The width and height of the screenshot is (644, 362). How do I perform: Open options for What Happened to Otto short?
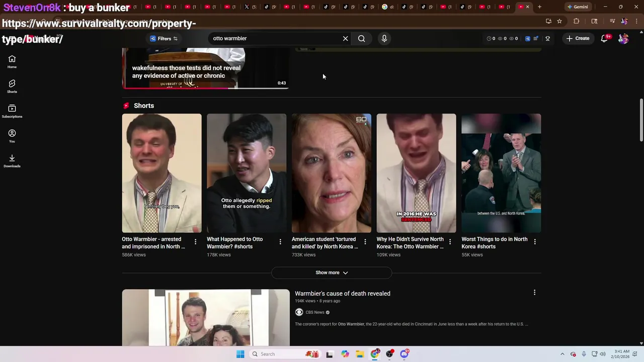click(280, 242)
